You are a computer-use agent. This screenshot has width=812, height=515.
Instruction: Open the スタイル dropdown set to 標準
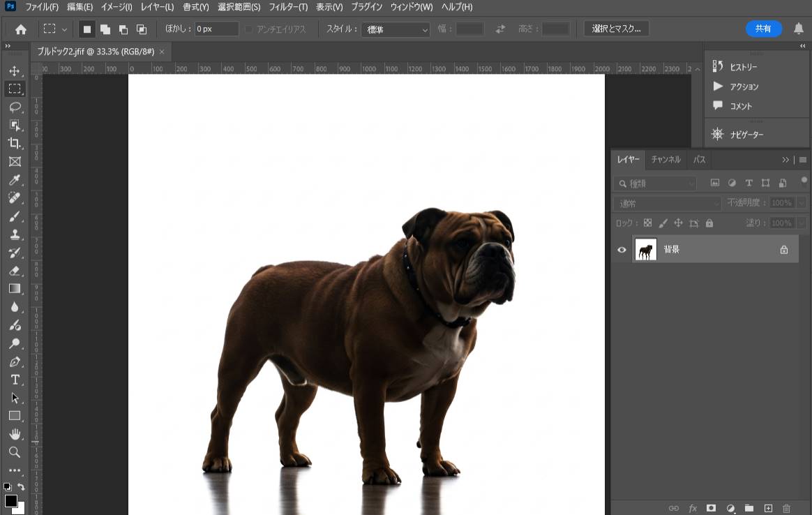(396, 29)
